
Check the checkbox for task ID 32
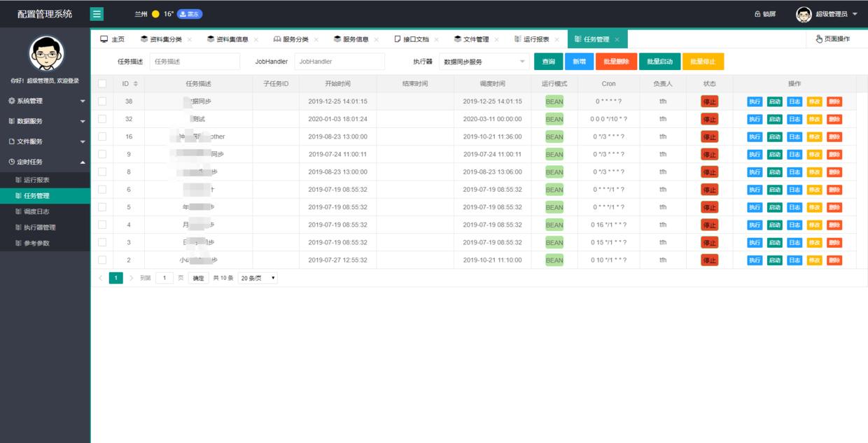[x=101, y=120]
